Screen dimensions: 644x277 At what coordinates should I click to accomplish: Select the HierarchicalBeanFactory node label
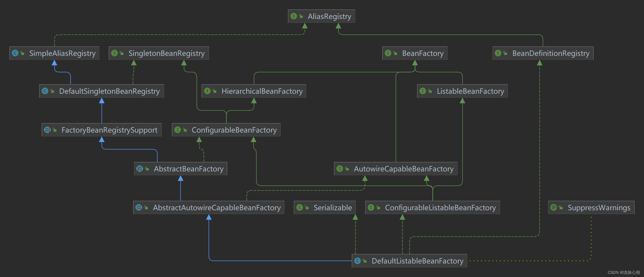(262, 91)
